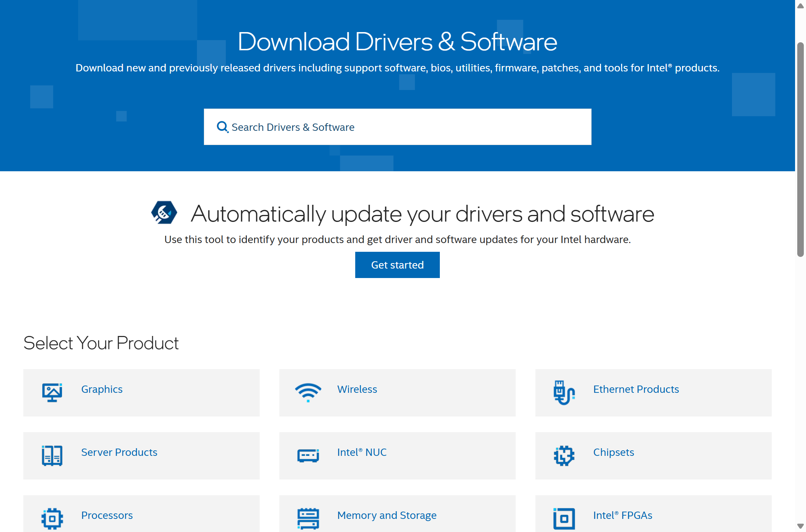Open the Ethernet Products link

point(636,389)
